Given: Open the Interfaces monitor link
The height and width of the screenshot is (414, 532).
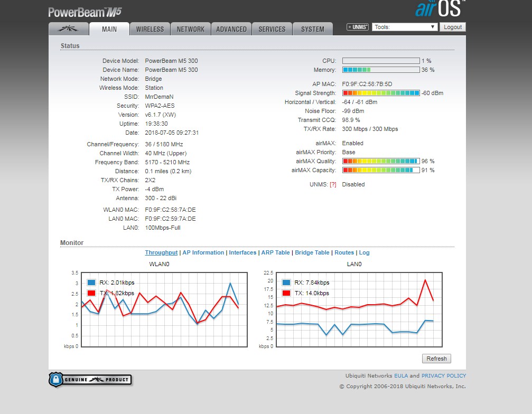Looking at the screenshot, I should (x=242, y=252).
